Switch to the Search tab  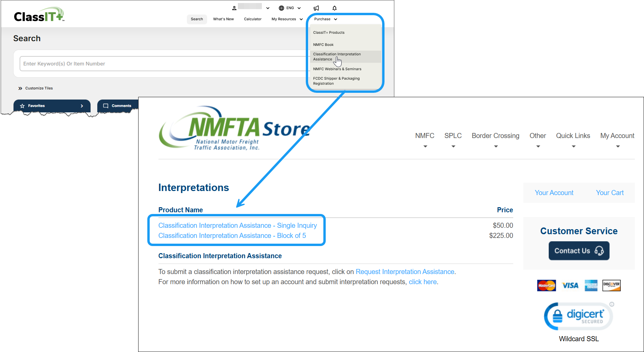(197, 19)
